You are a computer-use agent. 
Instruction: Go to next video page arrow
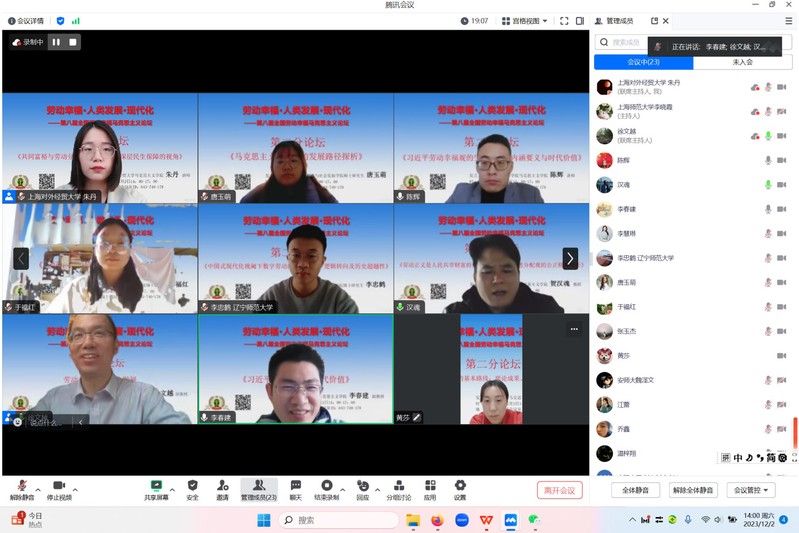coord(570,258)
